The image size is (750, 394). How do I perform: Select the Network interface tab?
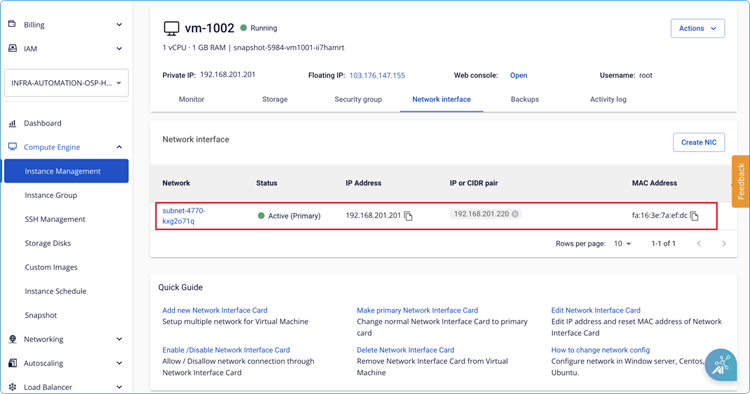[441, 99]
